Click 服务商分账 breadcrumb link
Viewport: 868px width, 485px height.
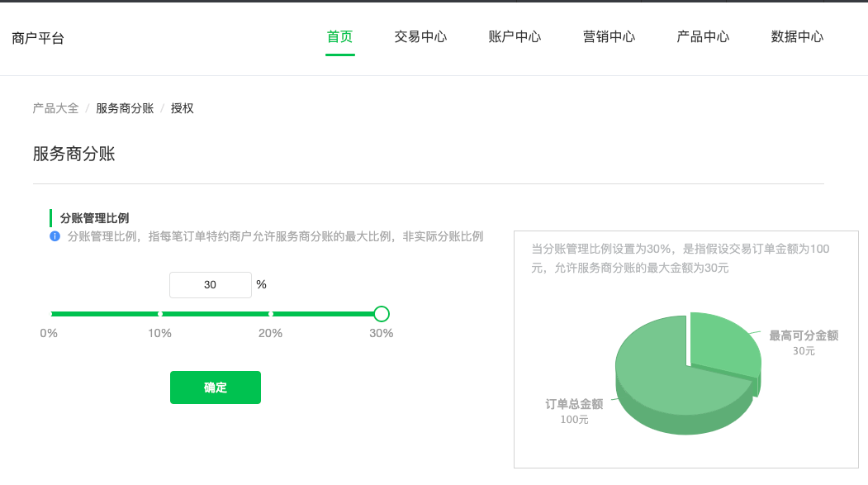click(x=125, y=108)
